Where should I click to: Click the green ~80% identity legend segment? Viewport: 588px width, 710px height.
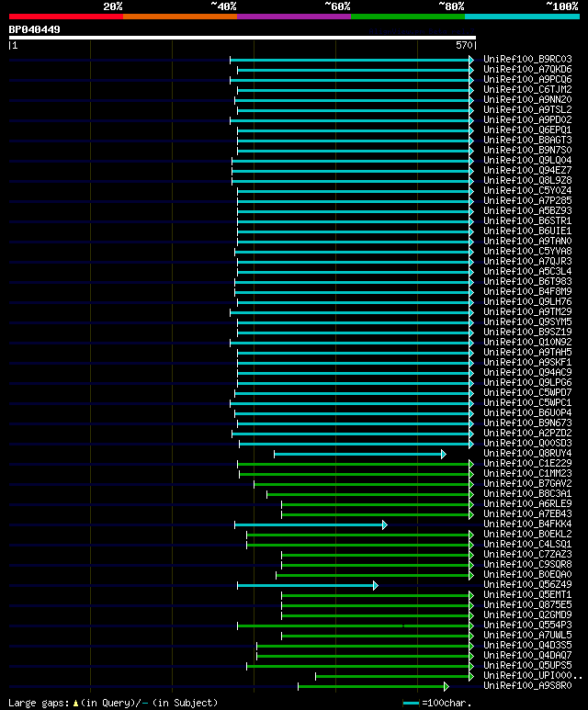[408, 17]
